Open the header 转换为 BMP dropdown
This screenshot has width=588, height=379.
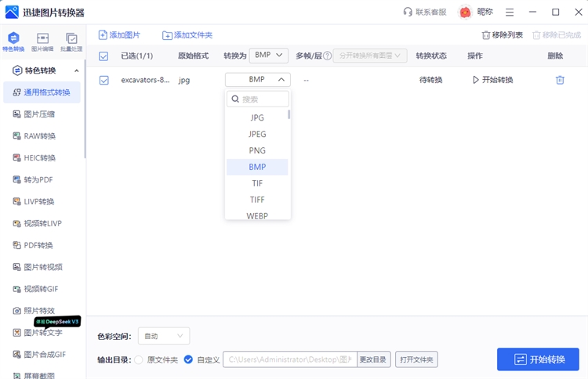[x=270, y=56]
